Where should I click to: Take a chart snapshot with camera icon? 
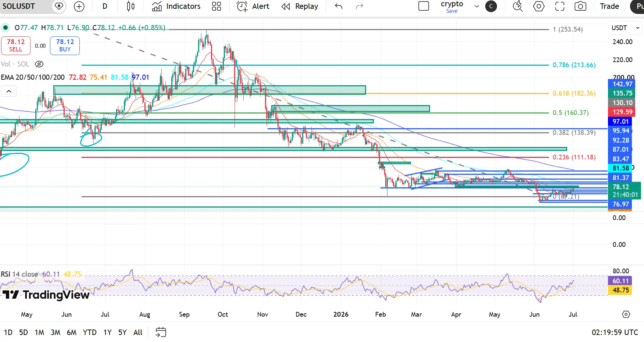click(x=580, y=6)
